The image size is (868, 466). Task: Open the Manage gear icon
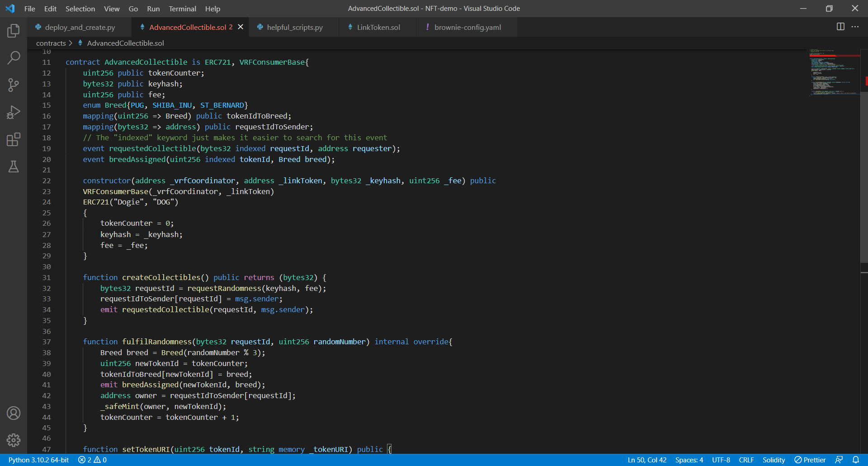[14, 440]
